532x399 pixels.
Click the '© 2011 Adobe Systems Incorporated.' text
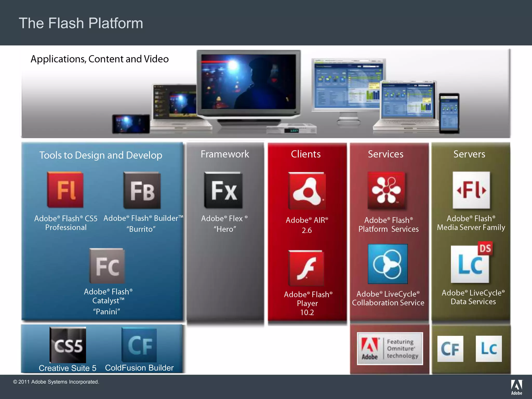pos(56,382)
